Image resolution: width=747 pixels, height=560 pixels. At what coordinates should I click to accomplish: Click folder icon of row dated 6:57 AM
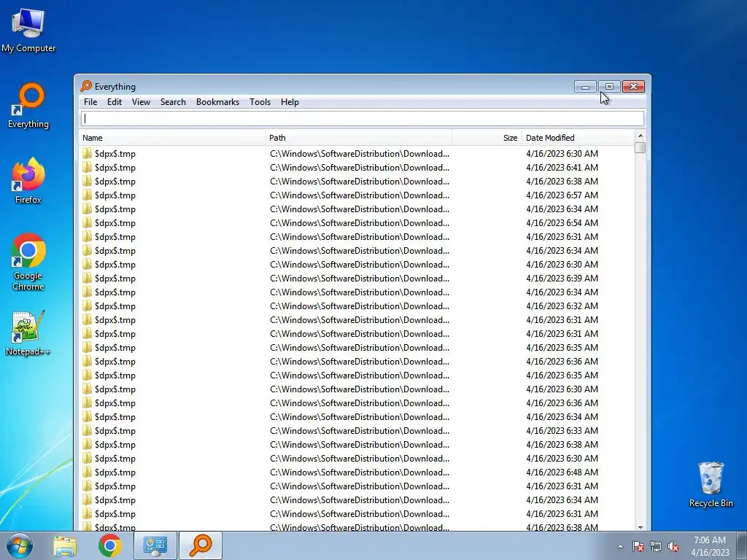point(88,195)
